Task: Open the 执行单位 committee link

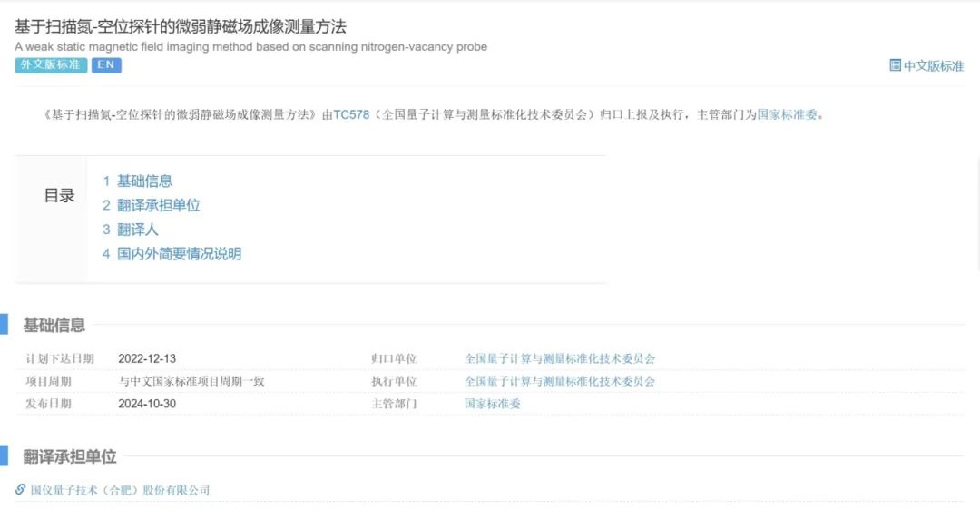Action: click(559, 382)
